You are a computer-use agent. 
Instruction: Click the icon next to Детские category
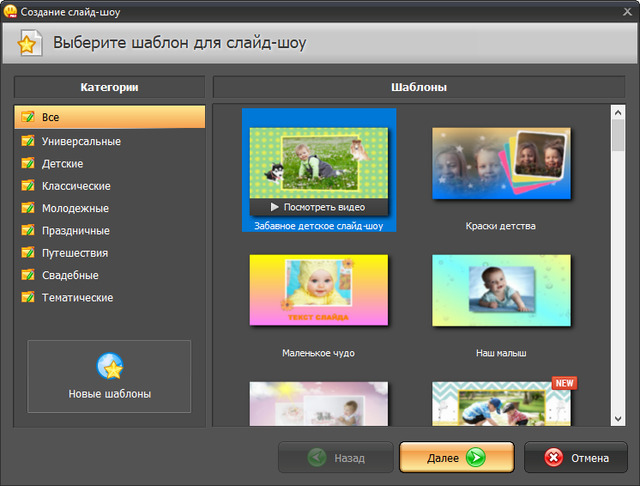pyautogui.click(x=27, y=163)
